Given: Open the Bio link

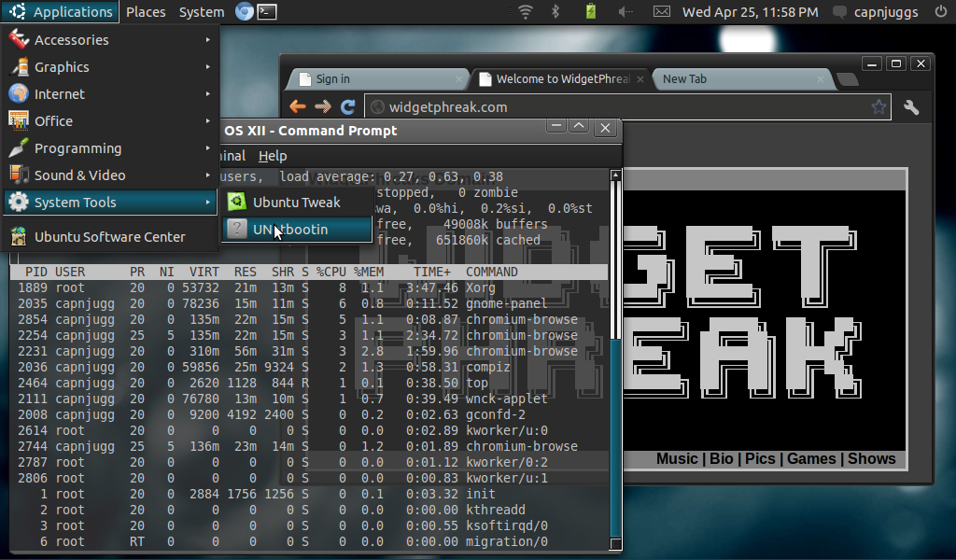Looking at the screenshot, I should [x=722, y=459].
